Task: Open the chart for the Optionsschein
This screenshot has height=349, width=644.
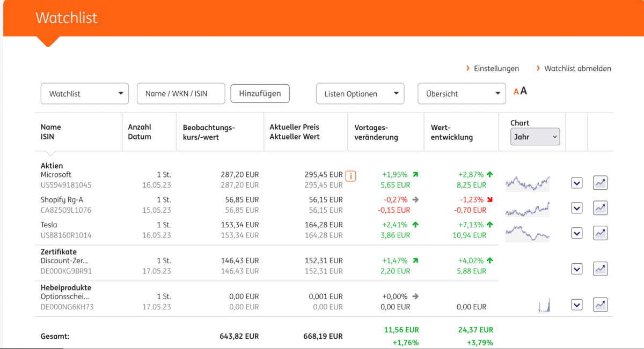Action: [x=600, y=304]
